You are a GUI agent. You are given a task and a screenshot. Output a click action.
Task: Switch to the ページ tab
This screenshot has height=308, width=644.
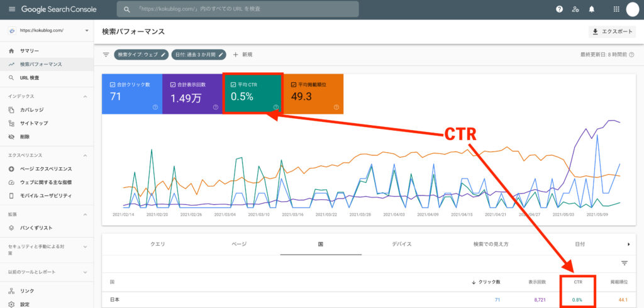(239, 244)
